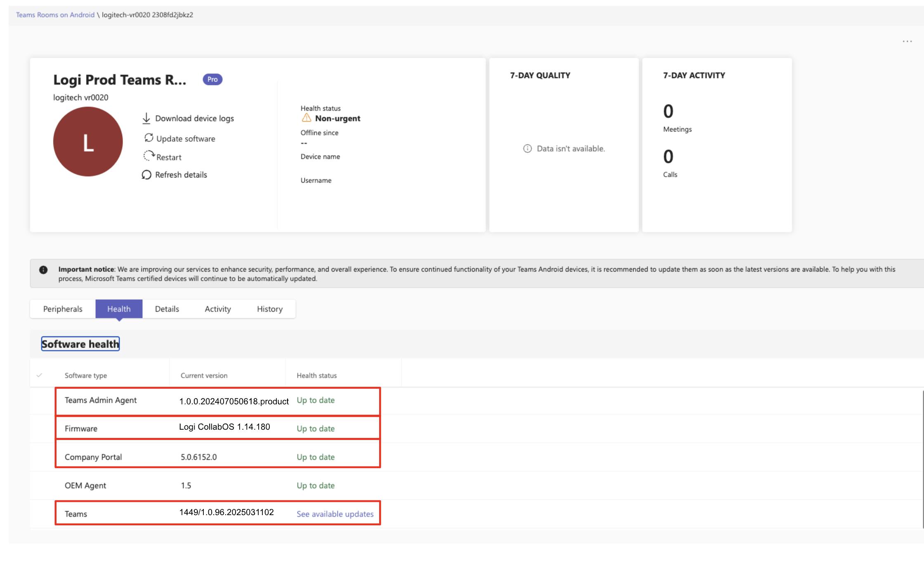The image size is (924, 563).
Task: Open the Details tab
Action: coord(167,309)
